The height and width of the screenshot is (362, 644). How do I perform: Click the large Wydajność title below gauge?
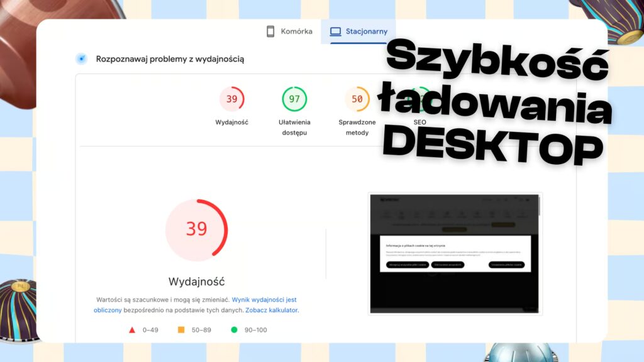coord(196,282)
